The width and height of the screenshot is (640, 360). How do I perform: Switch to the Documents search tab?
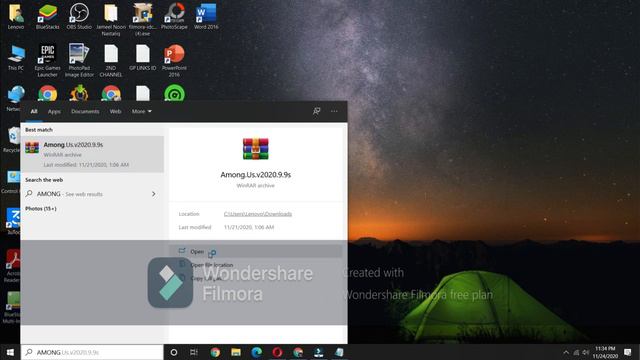click(85, 111)
